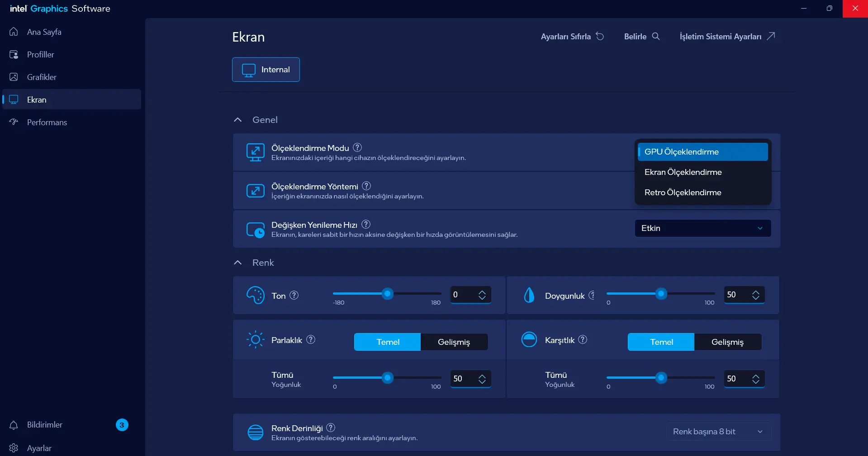Click the Ton slider handle
Viewport: 868px width, 456px height.
click(387, 294)
